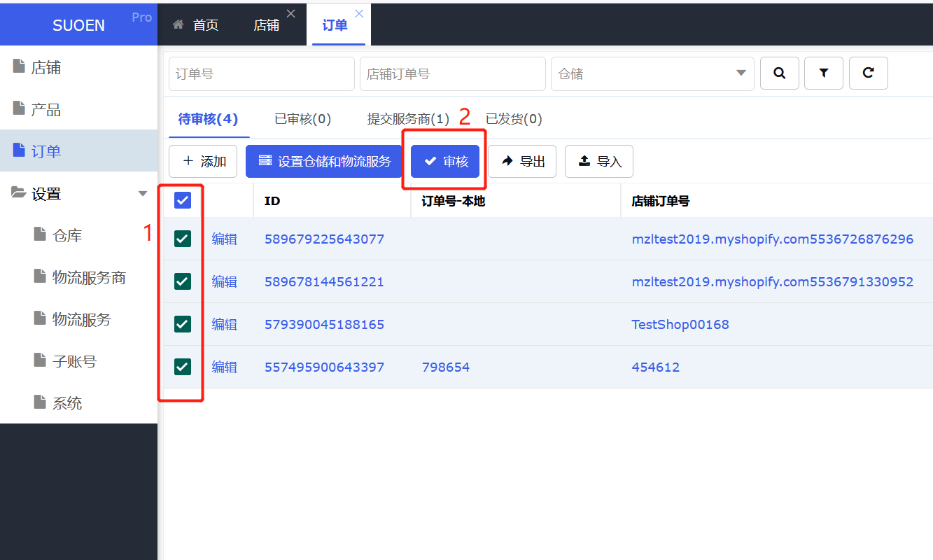The image size is (933, 560).
Task: Click 编辑 for order 579390045188165
Action: tap(225, 324)
